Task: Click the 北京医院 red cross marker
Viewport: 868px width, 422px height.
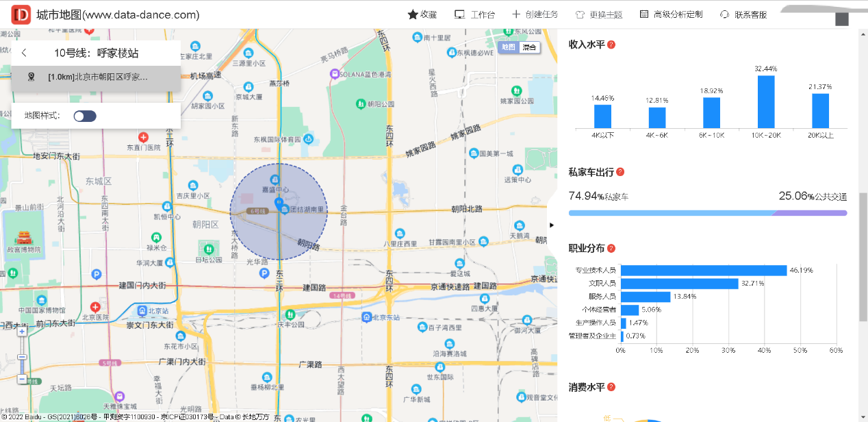Action: pos(95,308)
